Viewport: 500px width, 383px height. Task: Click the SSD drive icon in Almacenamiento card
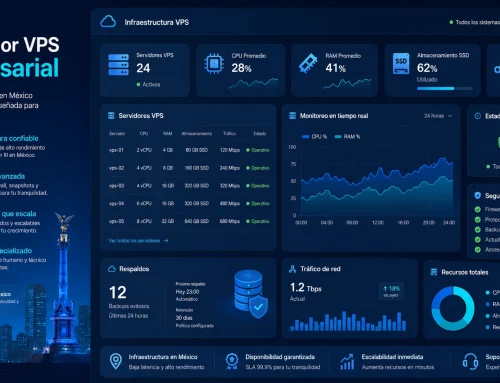point(401,63)
